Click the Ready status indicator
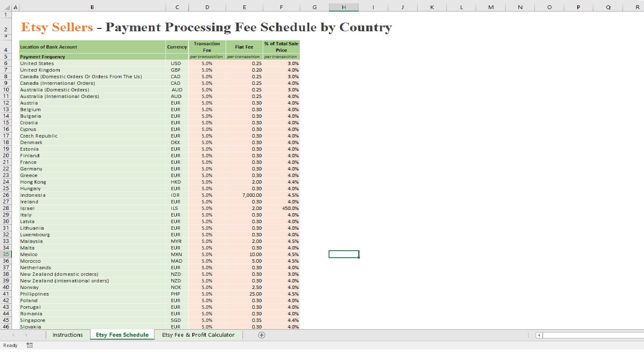The width and height of the screenshot is (644, 354). (9, 345)
